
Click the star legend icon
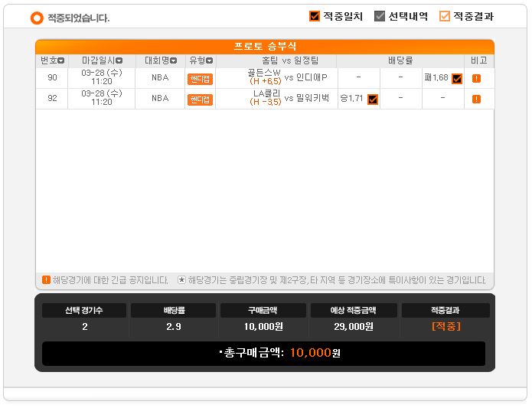coord(182,280)
